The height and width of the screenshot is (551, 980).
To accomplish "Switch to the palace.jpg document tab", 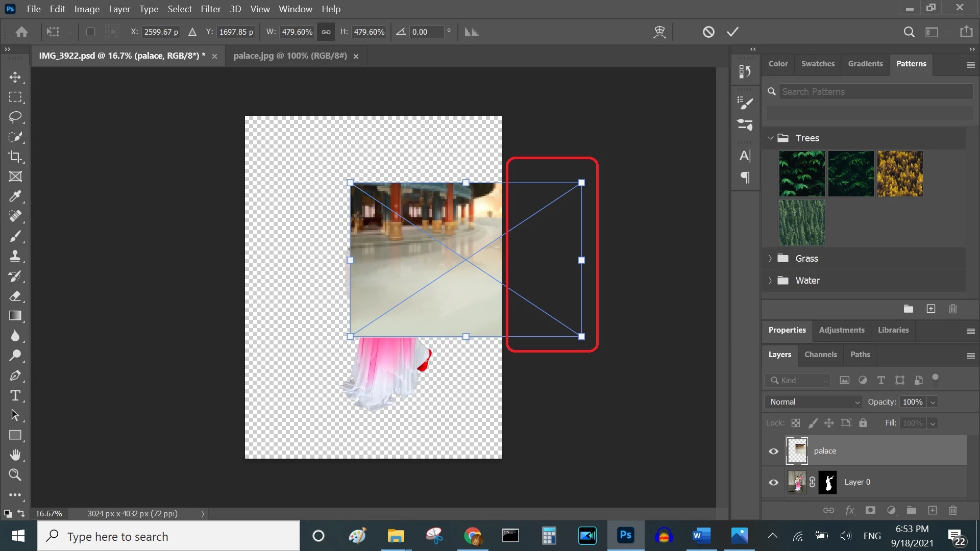I will click(290, 56).
